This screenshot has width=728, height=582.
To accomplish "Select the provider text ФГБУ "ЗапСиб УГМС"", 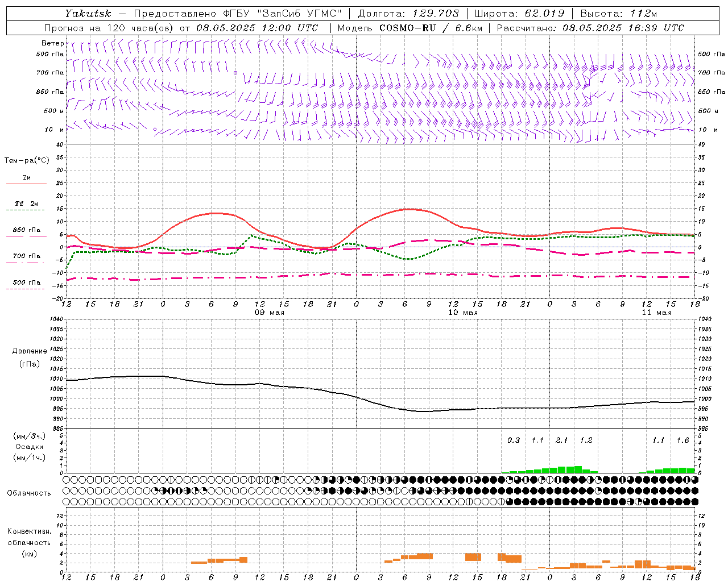I will click(284, 14).
